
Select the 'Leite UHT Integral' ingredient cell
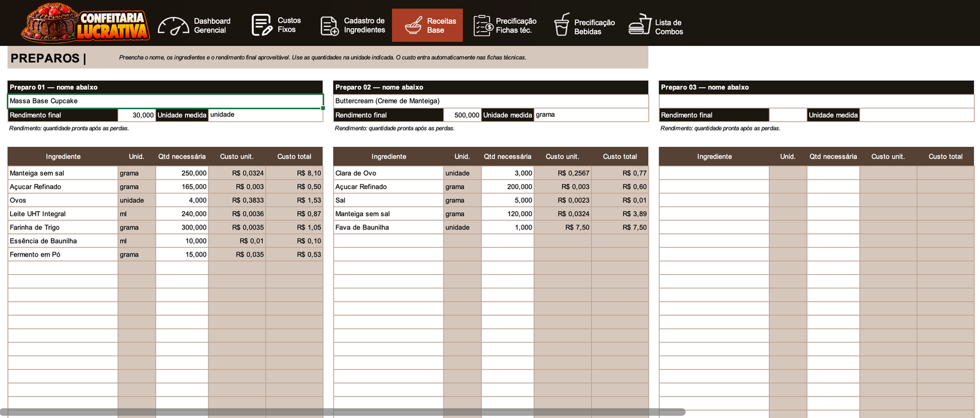coord(62,214)
